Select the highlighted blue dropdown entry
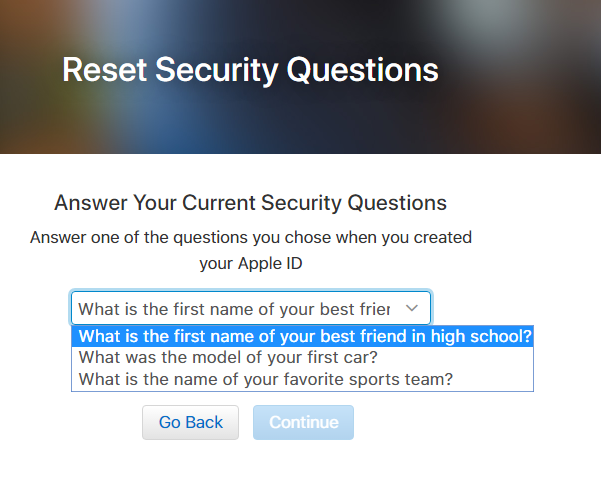Image resolution: width=601 pixels, height=486 pixels. coord(304,336)
